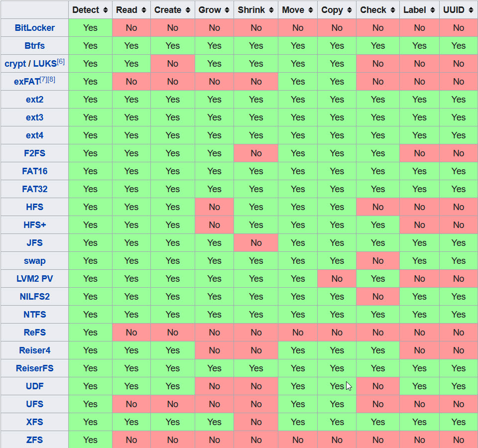Open the ZFS link
This screenshot has width=478, height=448.
35,440
